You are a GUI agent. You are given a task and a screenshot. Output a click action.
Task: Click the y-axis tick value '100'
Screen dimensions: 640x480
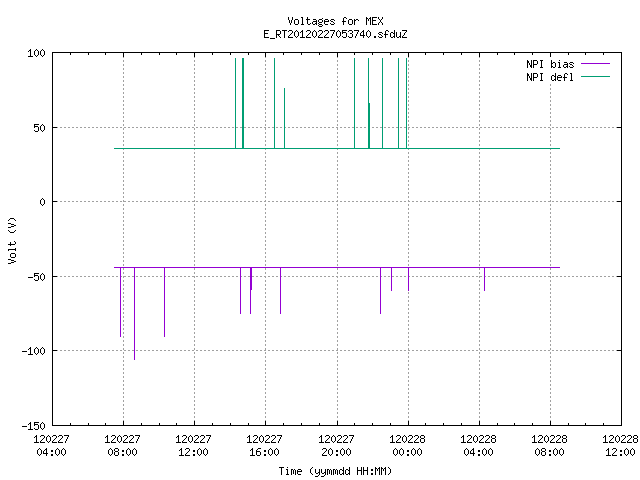[36, 53]
